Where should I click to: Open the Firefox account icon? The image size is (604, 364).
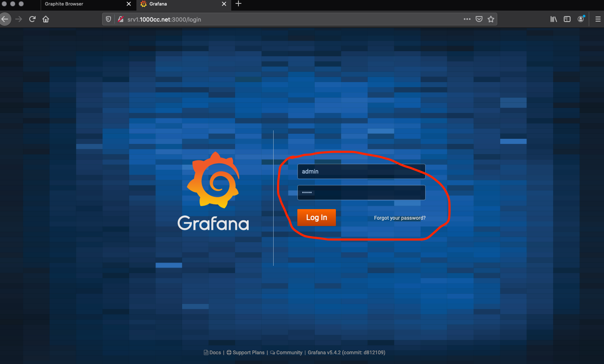581,19
